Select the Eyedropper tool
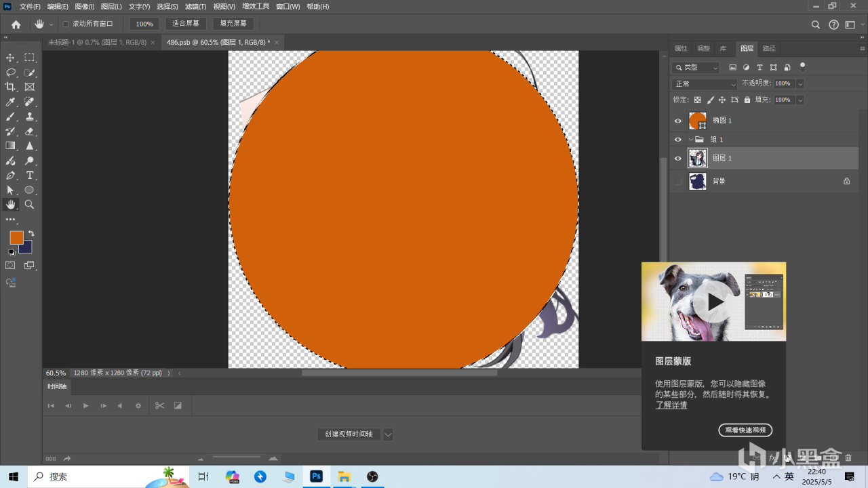The width and height of the screenshot is (868, 488). coord(10,102)
